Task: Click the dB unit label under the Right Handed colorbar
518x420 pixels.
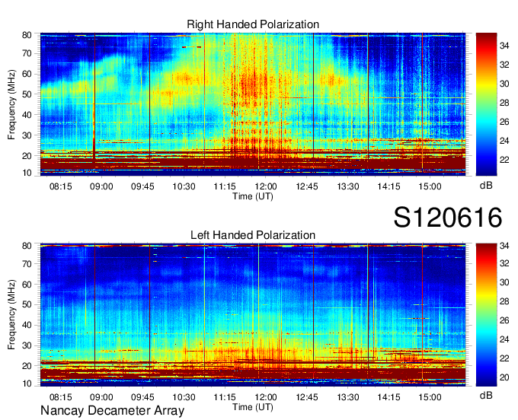Action: pos(486,186)
